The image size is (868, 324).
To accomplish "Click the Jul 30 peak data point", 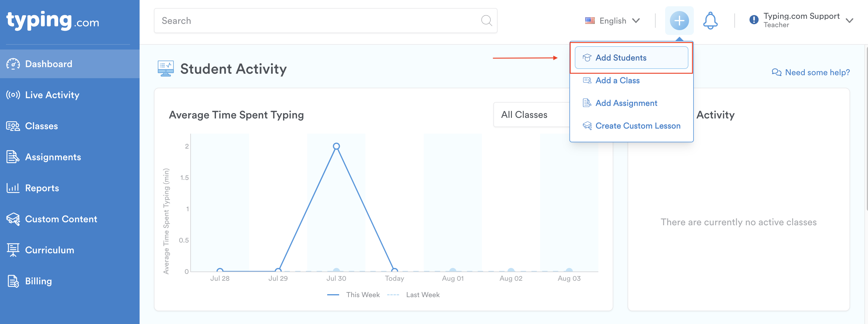I will tap(336, 146).
